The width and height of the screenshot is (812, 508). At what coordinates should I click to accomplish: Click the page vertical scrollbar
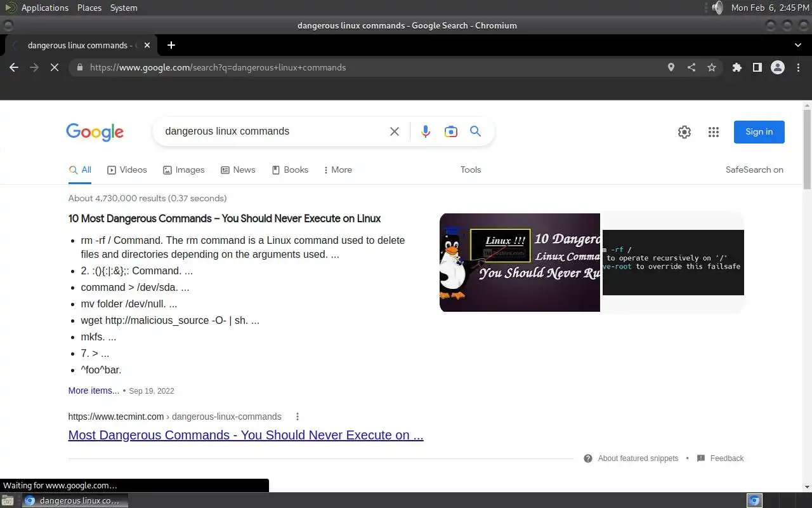(807, 149)
